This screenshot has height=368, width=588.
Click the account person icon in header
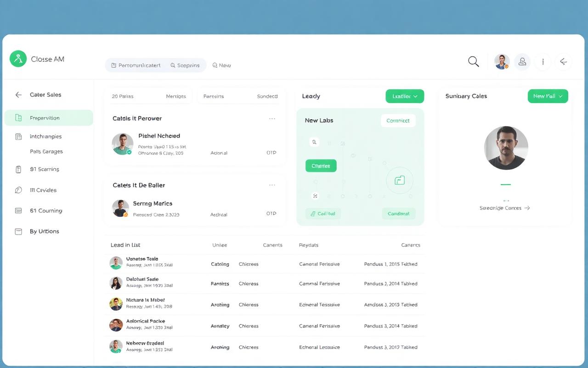pyautogui.click(x=522, y=62)
